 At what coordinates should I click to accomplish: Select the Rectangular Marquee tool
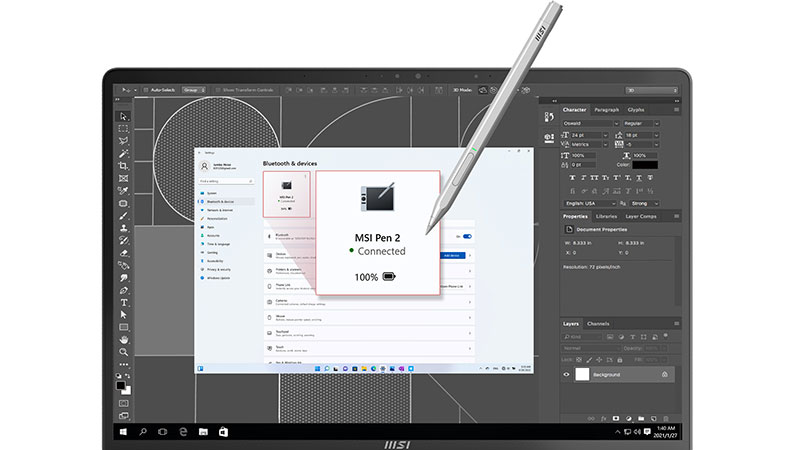[x=124, y=128]
